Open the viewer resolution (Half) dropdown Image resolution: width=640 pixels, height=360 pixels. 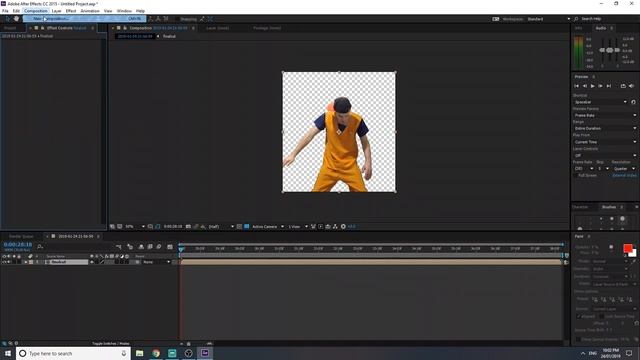[221, 227]
